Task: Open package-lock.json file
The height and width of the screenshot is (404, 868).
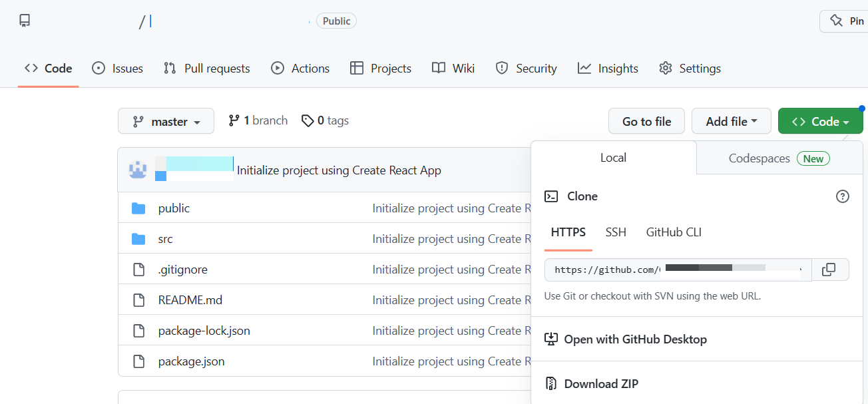Action: point(204,331)
